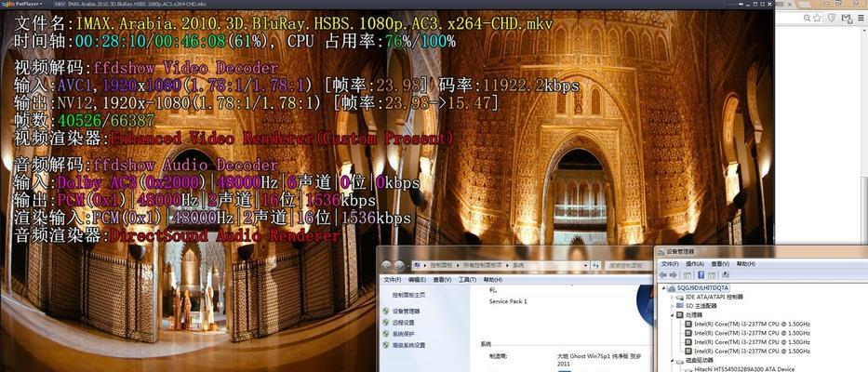The width and height of the screenshot is (868, 372).
Task: Open 帮助(H) menu in Device Manager
Action: click(745, 264)
